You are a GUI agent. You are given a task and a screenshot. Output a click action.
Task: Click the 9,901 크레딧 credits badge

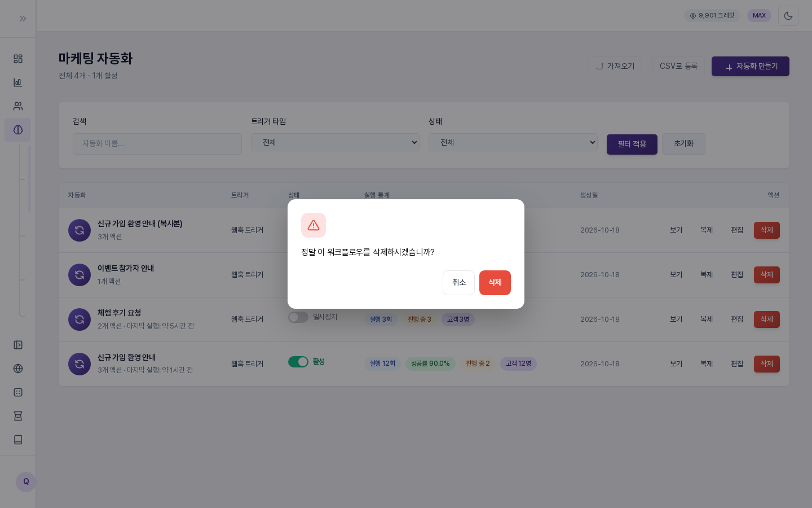(712, 16)
